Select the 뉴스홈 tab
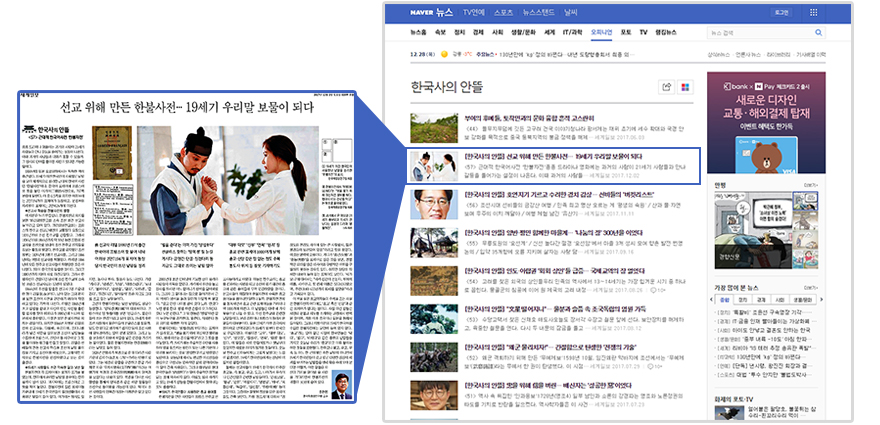The height and width of the screenshot is (425, 880). coord(418,33)
